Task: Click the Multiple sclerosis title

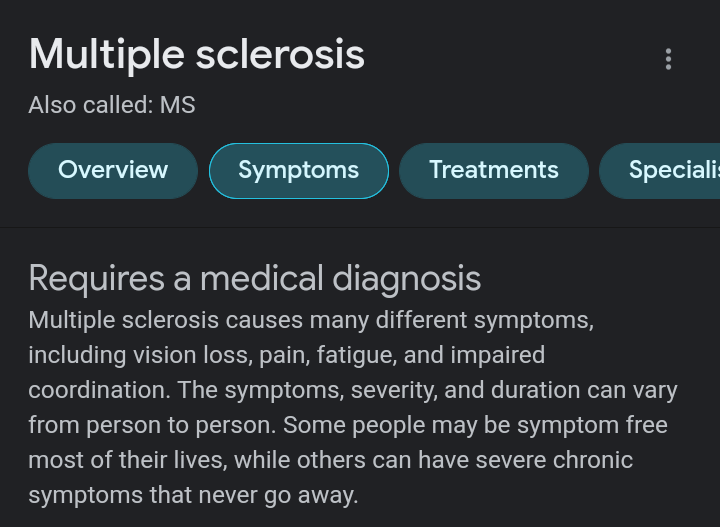Action: (x=197, y=54)
